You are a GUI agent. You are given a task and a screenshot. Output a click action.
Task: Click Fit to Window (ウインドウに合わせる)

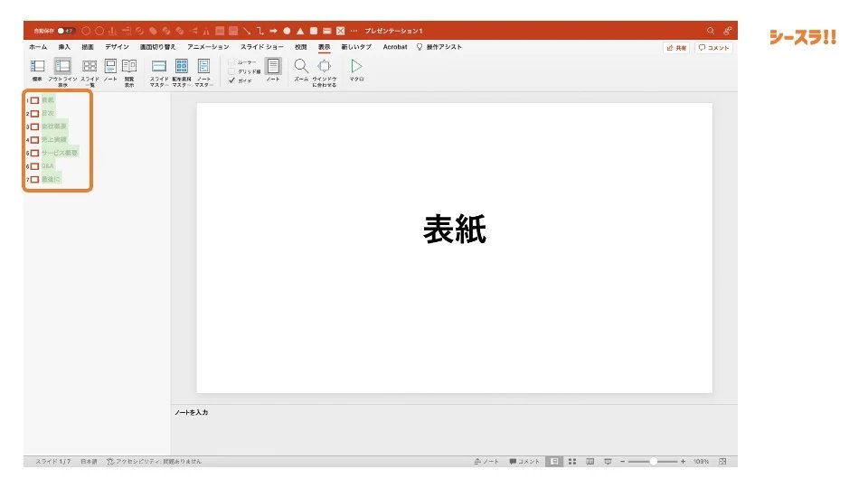tap(325, 72)
